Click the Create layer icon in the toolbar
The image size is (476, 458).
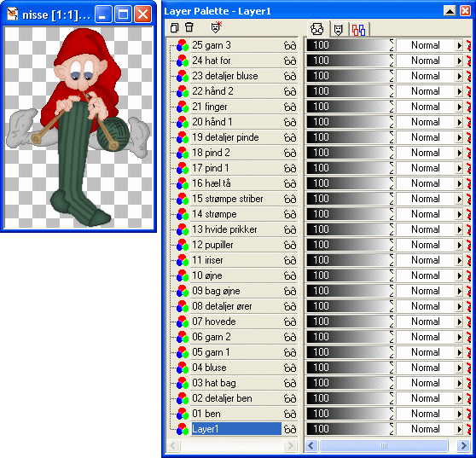(174, 27)
